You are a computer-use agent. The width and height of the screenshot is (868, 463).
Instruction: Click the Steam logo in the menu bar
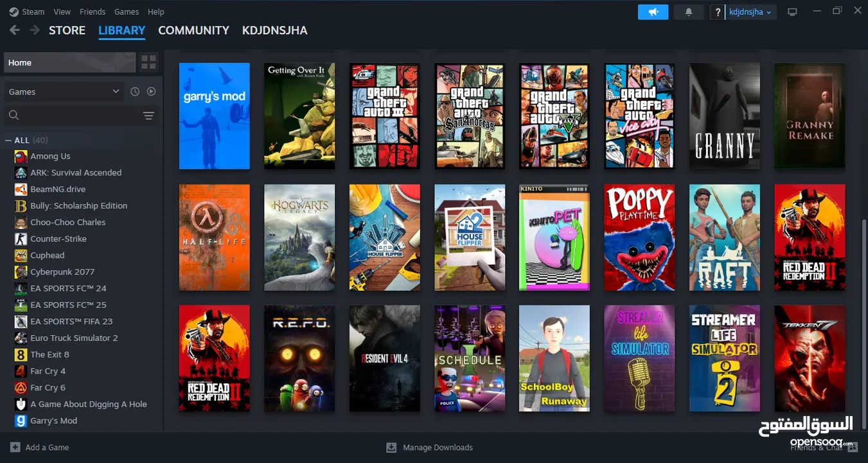(13, 12)
